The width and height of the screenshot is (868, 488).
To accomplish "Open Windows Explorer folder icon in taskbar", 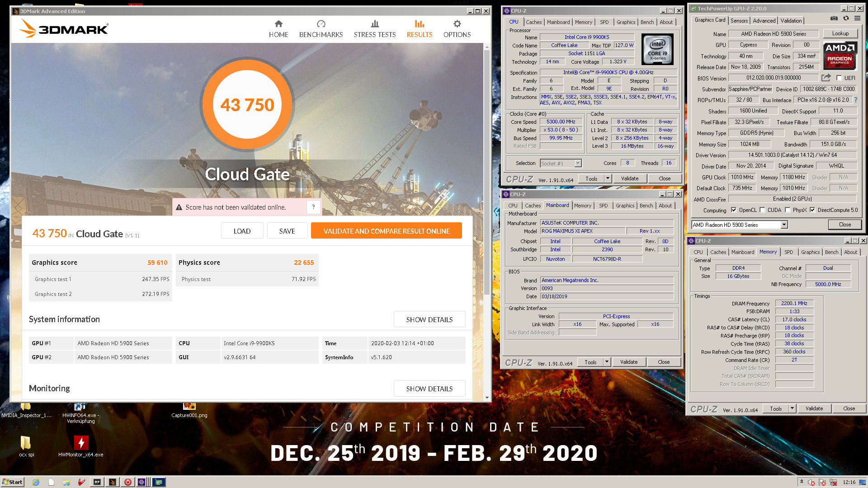I will pos(66,482).
